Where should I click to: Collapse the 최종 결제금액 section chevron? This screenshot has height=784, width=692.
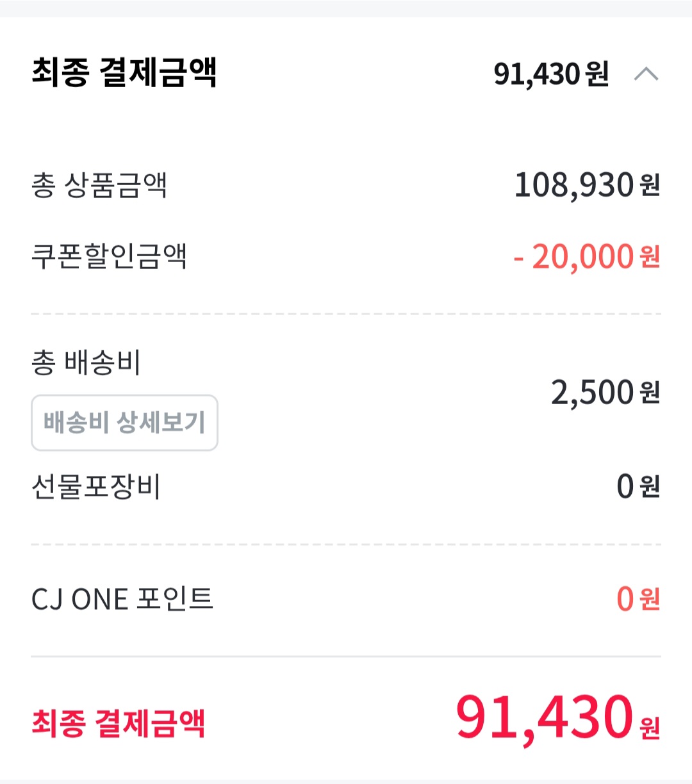coord(646,74)
